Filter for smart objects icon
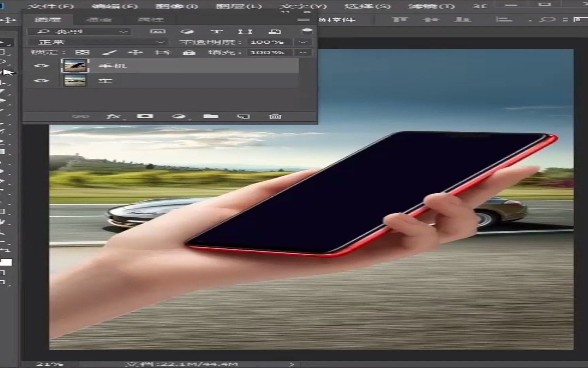 [275, 31]
